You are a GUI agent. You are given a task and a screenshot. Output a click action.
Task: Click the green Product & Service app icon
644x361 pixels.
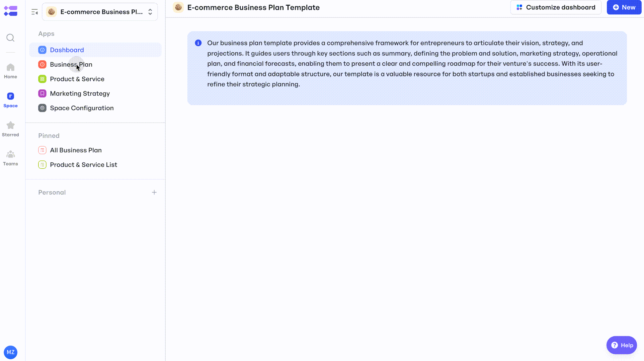pos(42,79)
